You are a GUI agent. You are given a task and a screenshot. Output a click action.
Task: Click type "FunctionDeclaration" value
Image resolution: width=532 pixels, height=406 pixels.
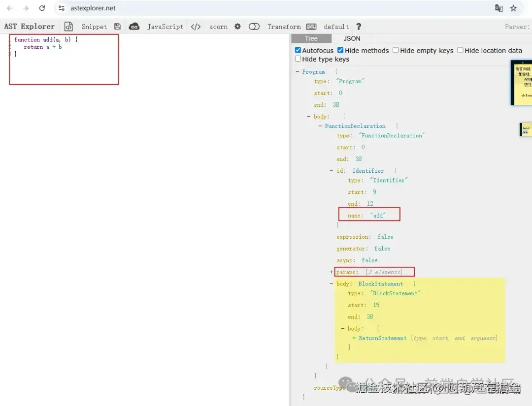(x=392, y=135)
